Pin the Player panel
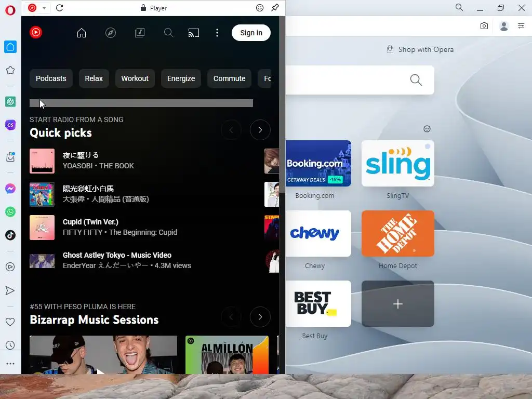Image resolution: width=532 pixels, height=399 pixels. click(x=275, y=7)
